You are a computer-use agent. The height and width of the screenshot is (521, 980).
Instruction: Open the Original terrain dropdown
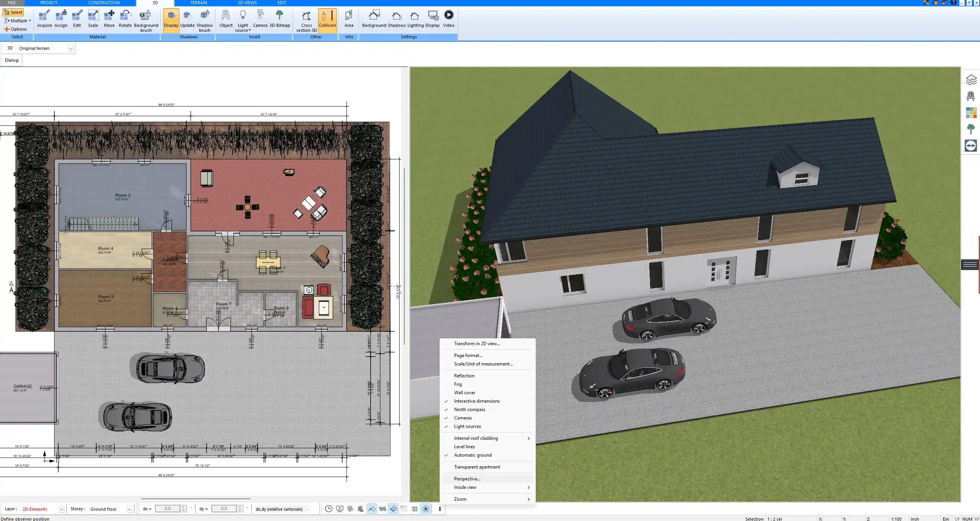tap(71, 48)
